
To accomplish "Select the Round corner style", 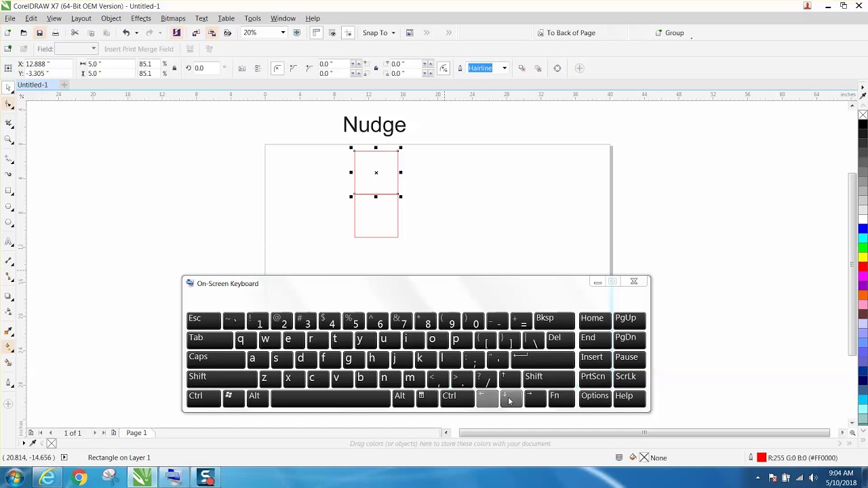I will [x=277, y=68].
